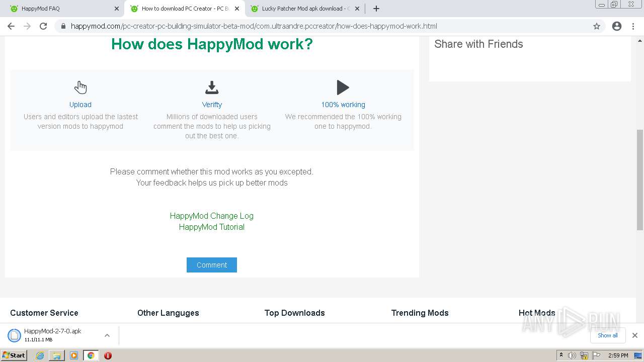The width and height of the screenshot is (644, 362).
Task: Open the volume speaker tray icon
Action: click(x=572, y=355)
